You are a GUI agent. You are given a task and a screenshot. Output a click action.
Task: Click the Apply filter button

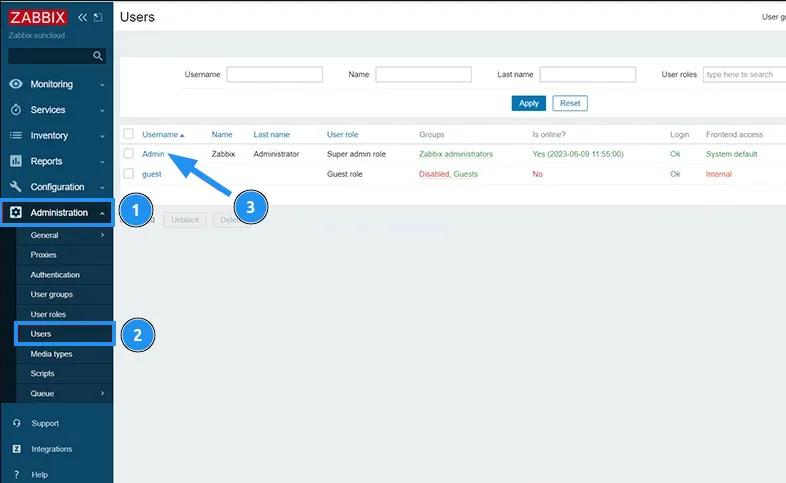point(528,103)
